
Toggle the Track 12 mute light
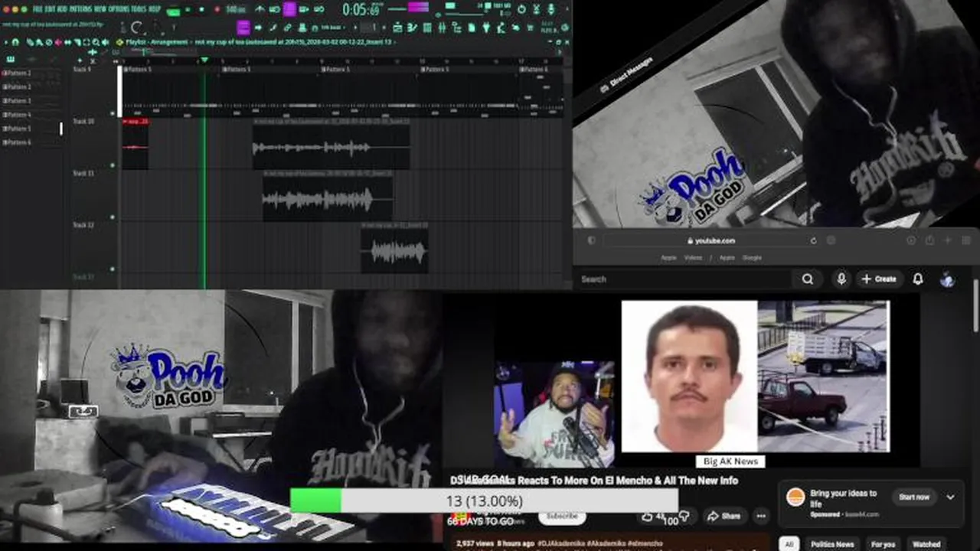(113, 269)
